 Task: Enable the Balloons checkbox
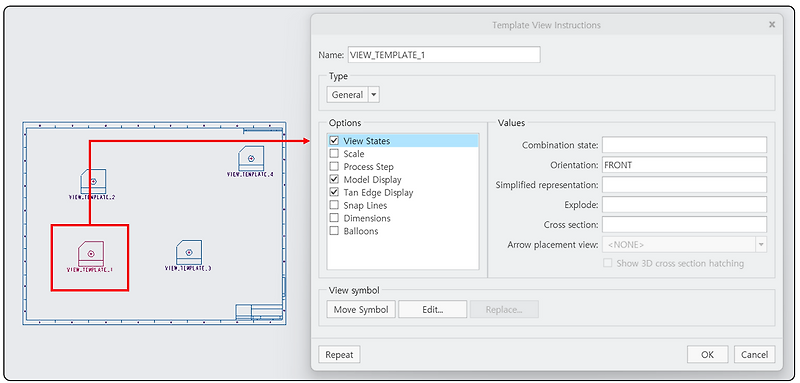click(334, 231)
